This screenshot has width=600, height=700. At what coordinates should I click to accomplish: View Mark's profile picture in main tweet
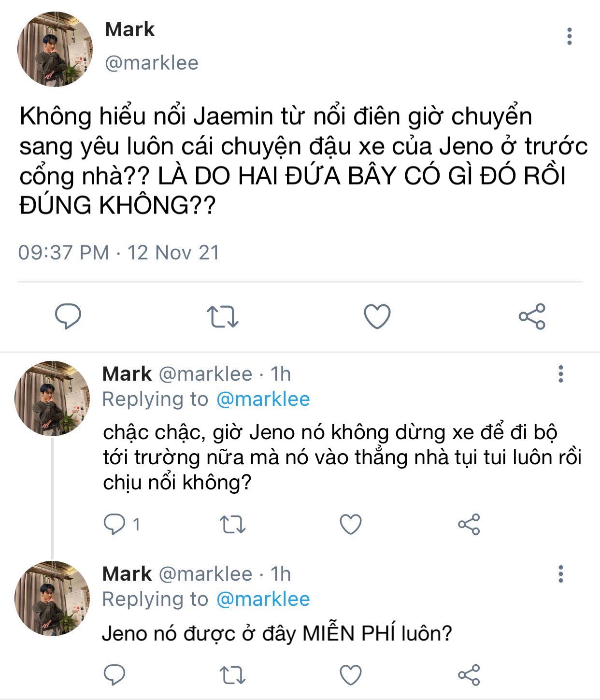[55, 49]
